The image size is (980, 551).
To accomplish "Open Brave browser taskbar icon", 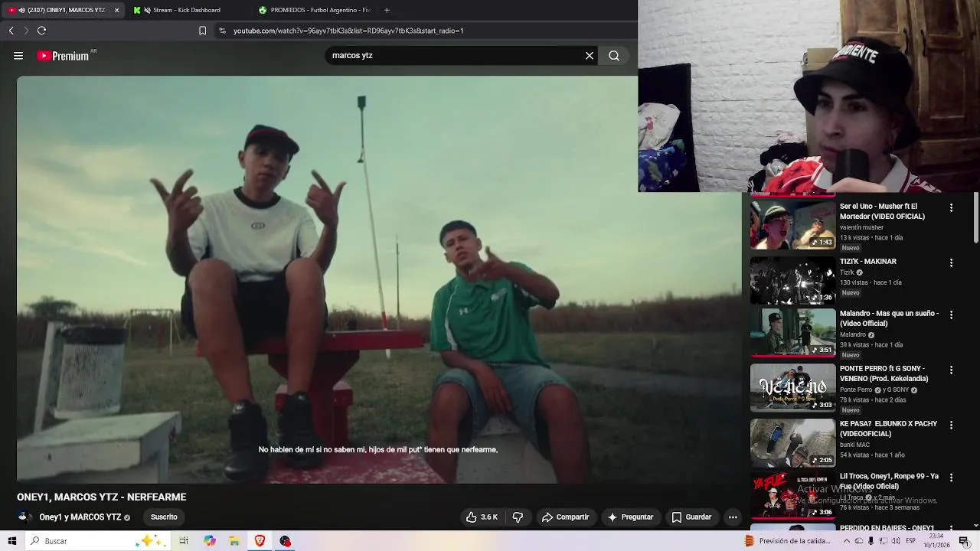I will [260, 541].
